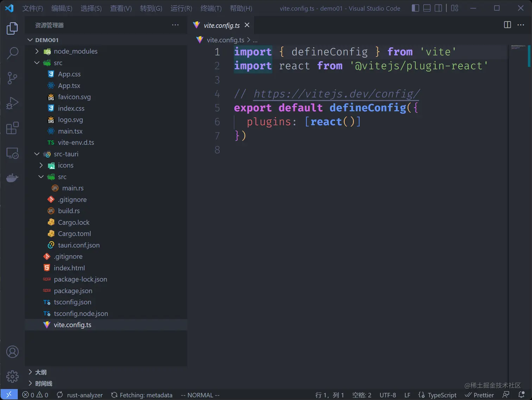Click the feedback icon in status bar
The width and height of the screenshot is (532, 400).
click(506, 395)
